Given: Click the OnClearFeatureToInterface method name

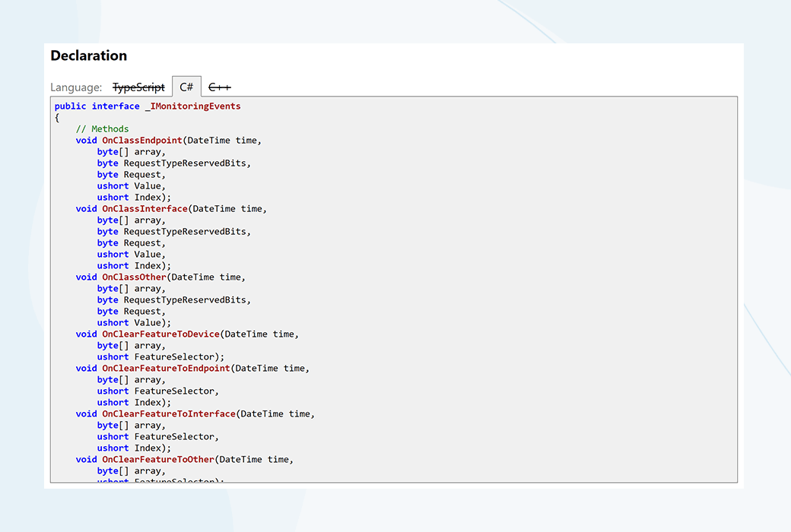Looking at the screenshot, I should 169,414.
